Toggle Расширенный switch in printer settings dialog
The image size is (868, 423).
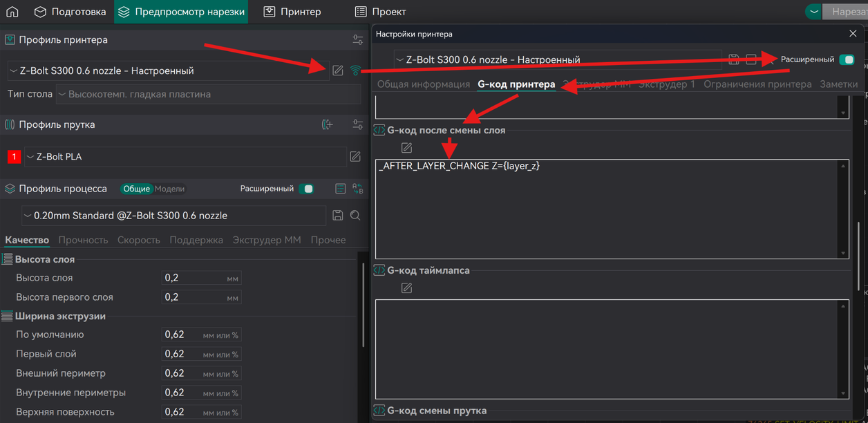847,59
